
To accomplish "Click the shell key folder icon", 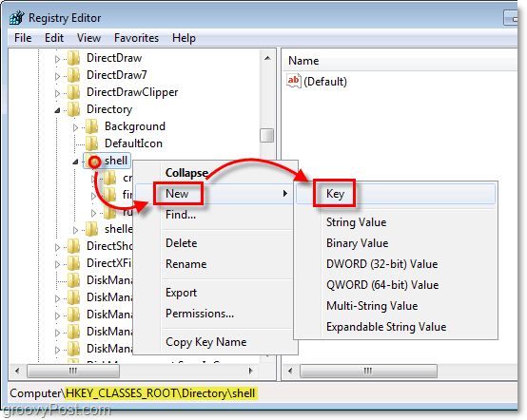I will click(91, 161).
